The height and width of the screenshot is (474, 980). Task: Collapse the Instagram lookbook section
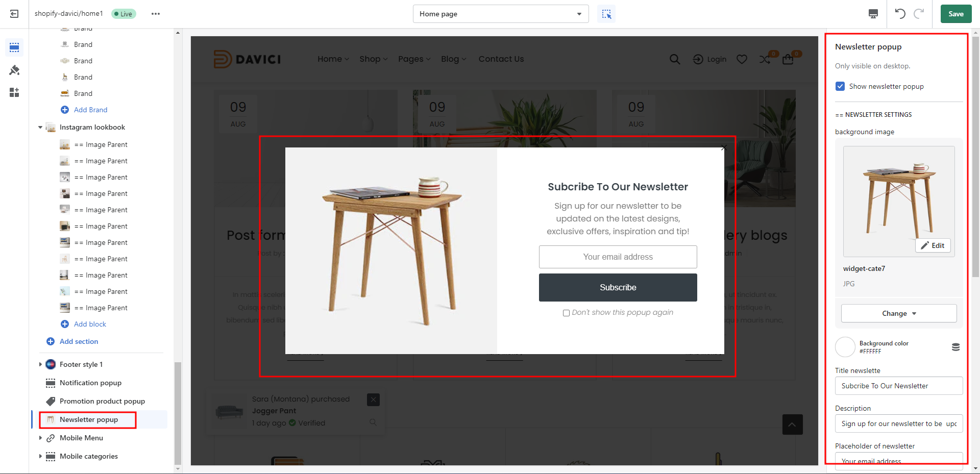(x=40, y=127)
